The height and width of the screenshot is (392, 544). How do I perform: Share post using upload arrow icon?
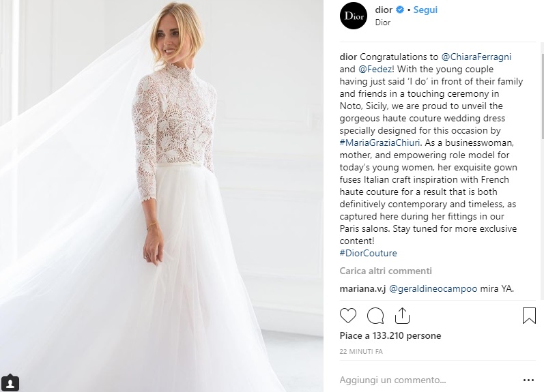(x=402, y=316)
